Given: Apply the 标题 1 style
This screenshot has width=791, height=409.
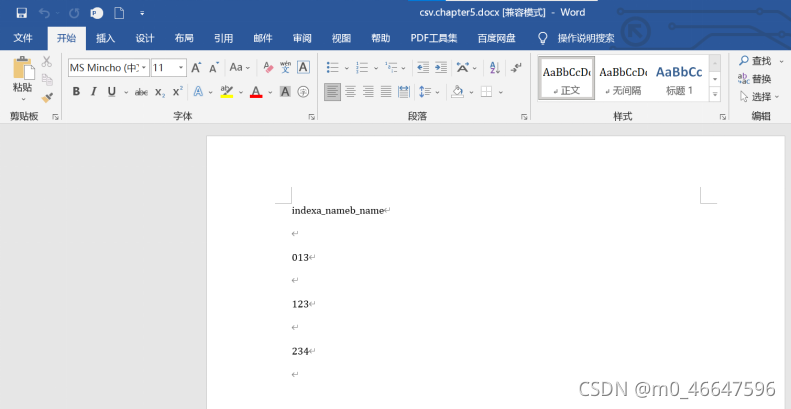Looking at the screenshot, I should click(680, 79).
